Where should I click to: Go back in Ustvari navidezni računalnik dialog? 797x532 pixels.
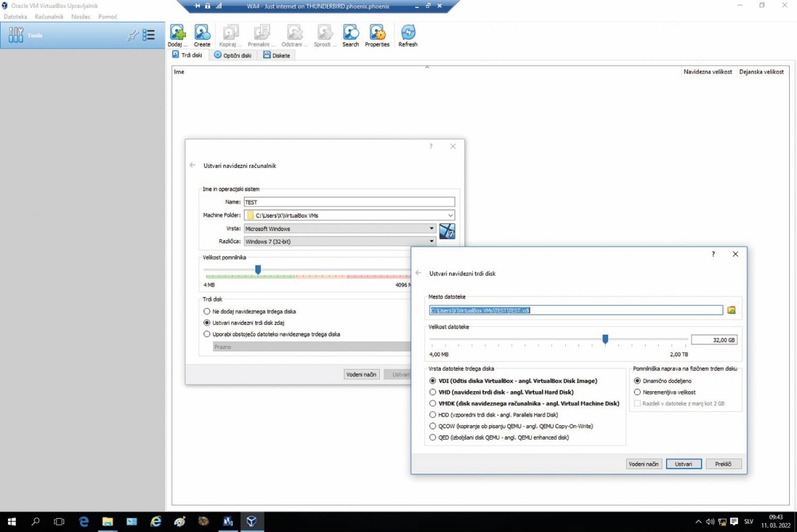click(193, 165)
